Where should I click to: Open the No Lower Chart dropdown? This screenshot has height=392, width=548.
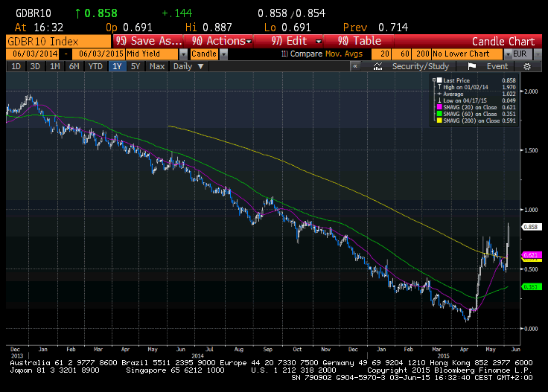point(498,54)
